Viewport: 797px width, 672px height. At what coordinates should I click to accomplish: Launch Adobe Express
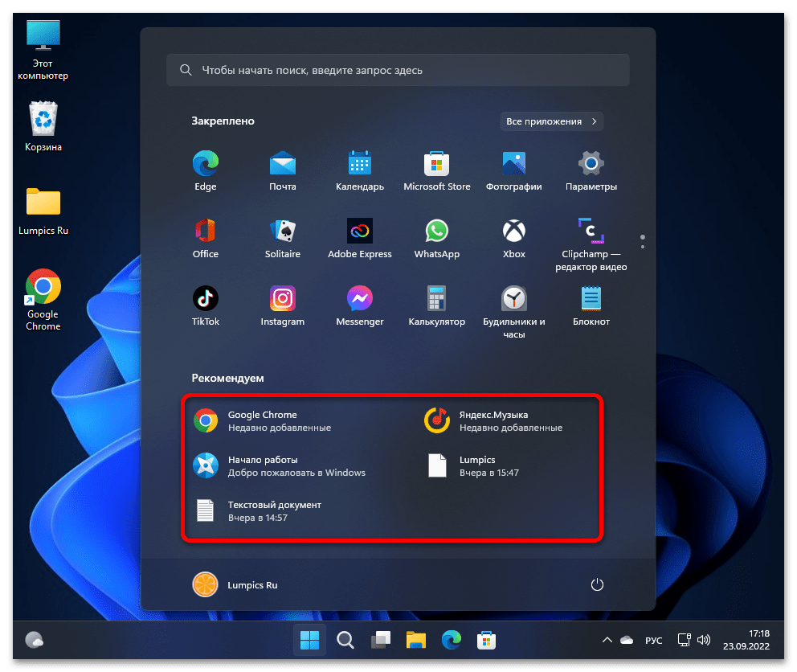360,238
